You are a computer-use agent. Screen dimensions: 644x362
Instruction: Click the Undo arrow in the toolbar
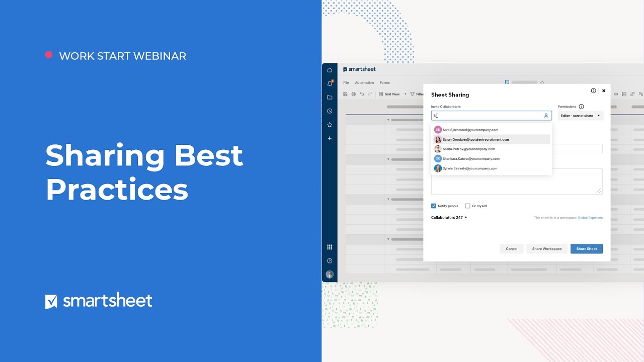click(362, 94)
